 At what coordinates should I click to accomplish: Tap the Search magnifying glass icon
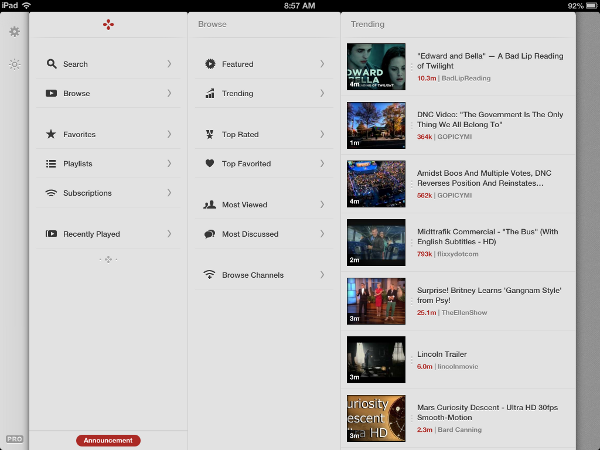coord(51,64)
